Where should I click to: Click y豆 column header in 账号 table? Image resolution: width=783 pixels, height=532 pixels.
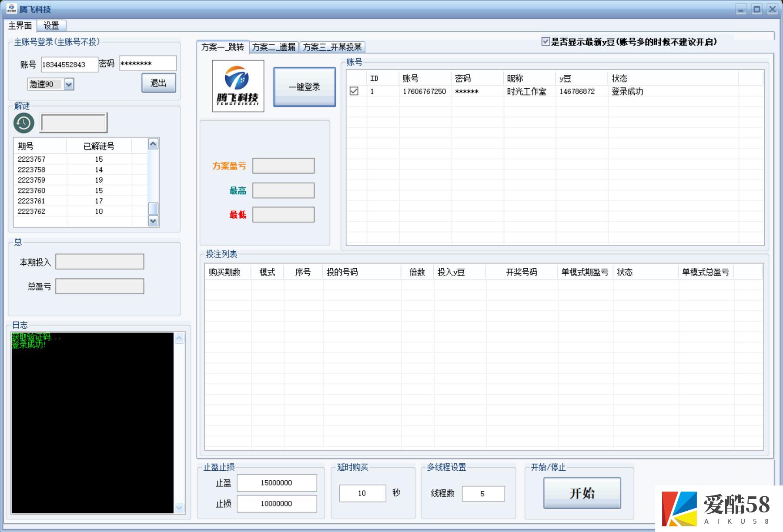coord(582,78)
